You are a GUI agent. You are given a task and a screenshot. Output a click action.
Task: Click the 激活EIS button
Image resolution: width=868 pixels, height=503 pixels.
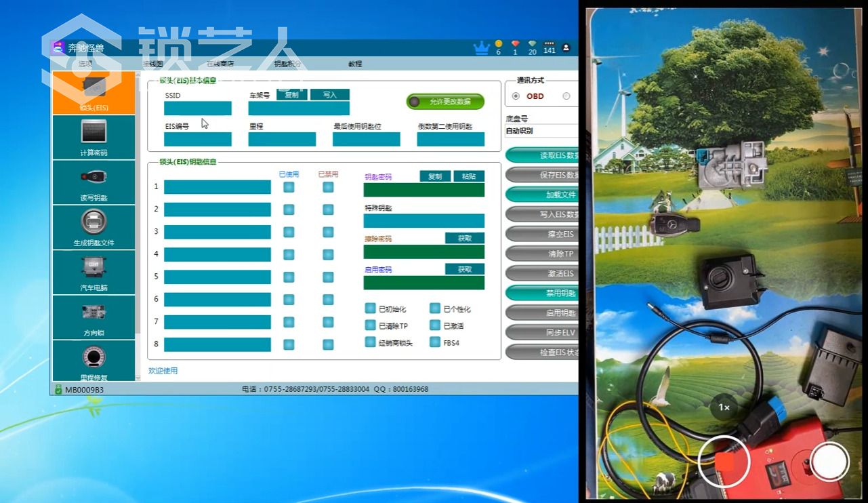pyautogui.click(x=542, y=273)
